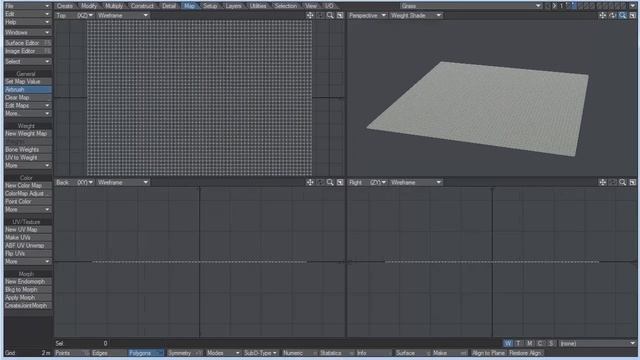Switch to the Create tab
Screen dimensions: 640x360
(65, 6)
